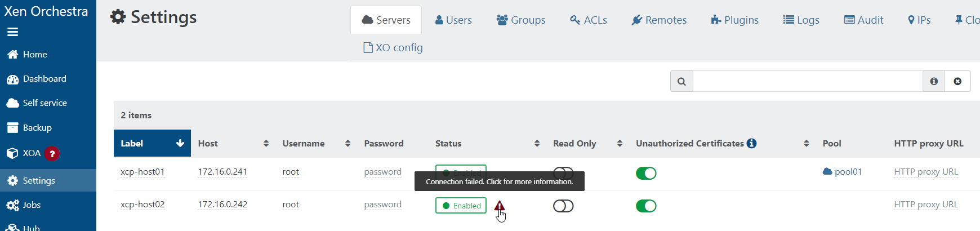Toggle Read Only for xcp-host02
Viewport: 980px width, 231px height.
point(563,206)
